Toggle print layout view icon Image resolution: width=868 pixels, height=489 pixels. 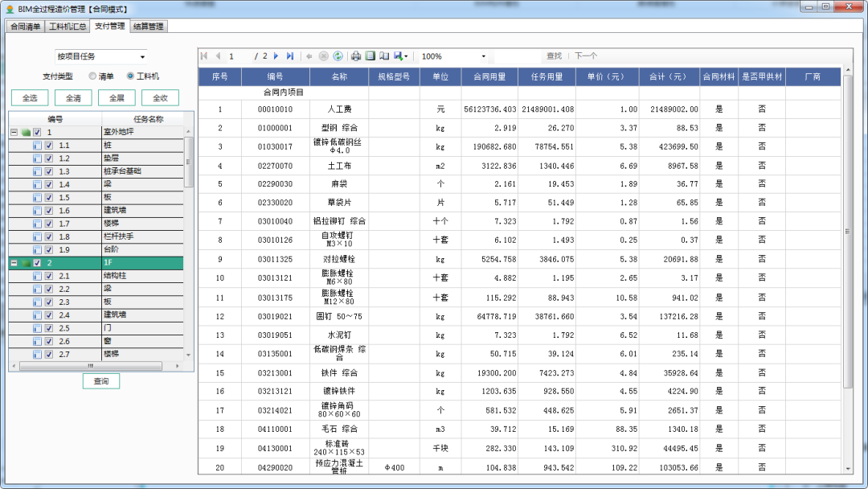click(x=371, y=56)
